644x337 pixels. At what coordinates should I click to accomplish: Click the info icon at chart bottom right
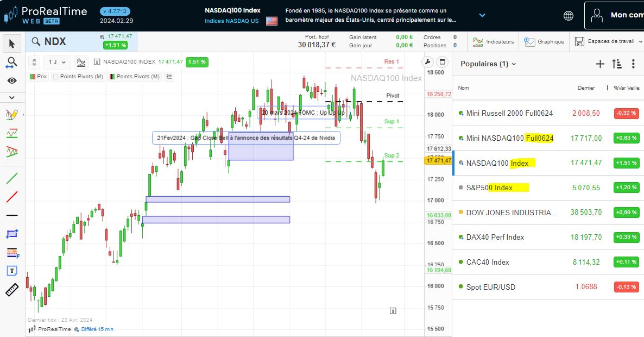click(393, 311)
